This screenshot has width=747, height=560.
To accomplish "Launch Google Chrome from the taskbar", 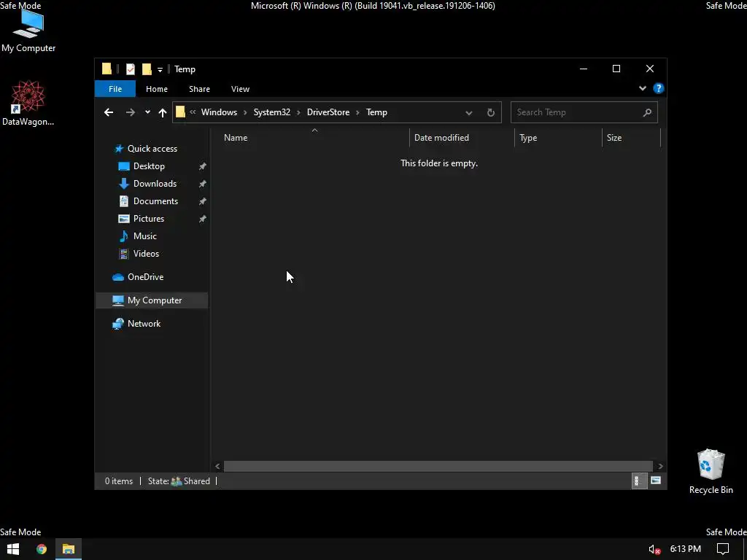I will tap(42, 549).
